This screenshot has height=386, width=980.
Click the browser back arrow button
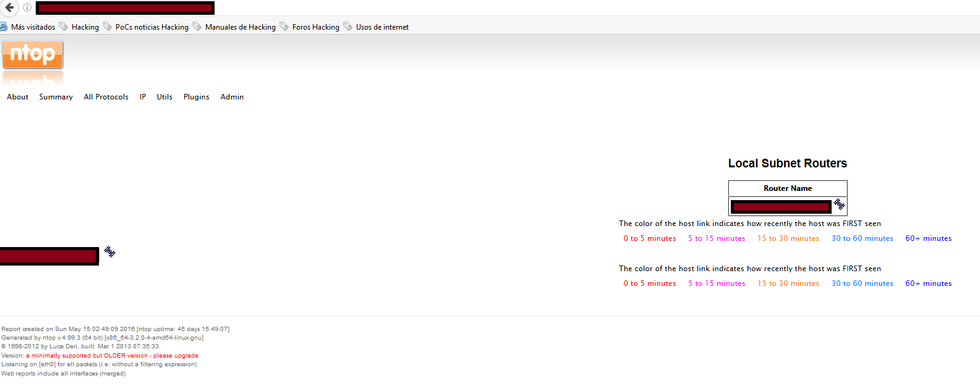9,7
